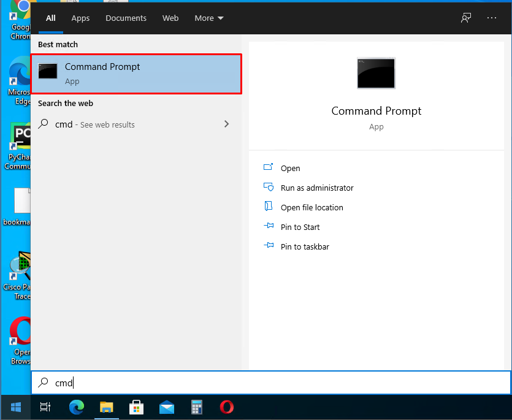The height and width of the screenshot is (420, 512).
Task: Open Task View on the taskbar
Action: 45,407
